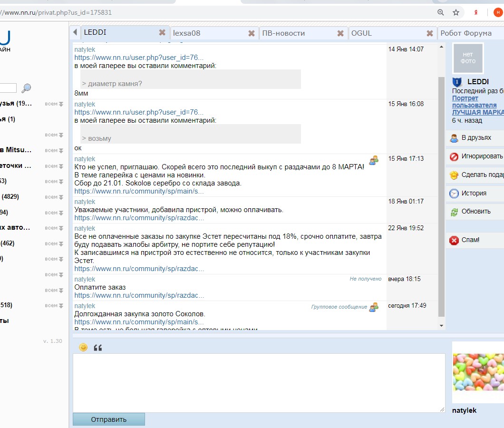The width and height of the screenshot is (504, 428).
Task: Open community link in 15 Янв 17:13 message
Action: point(139,191)
